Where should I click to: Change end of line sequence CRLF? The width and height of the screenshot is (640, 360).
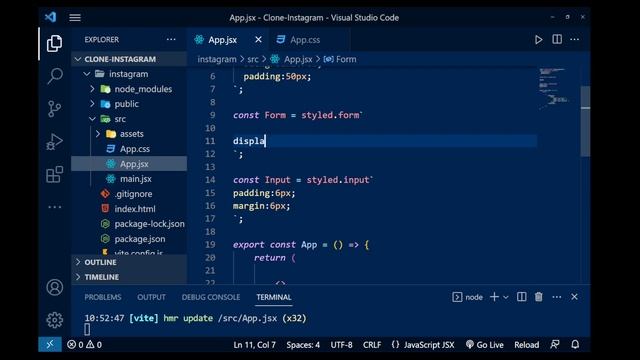372,344
